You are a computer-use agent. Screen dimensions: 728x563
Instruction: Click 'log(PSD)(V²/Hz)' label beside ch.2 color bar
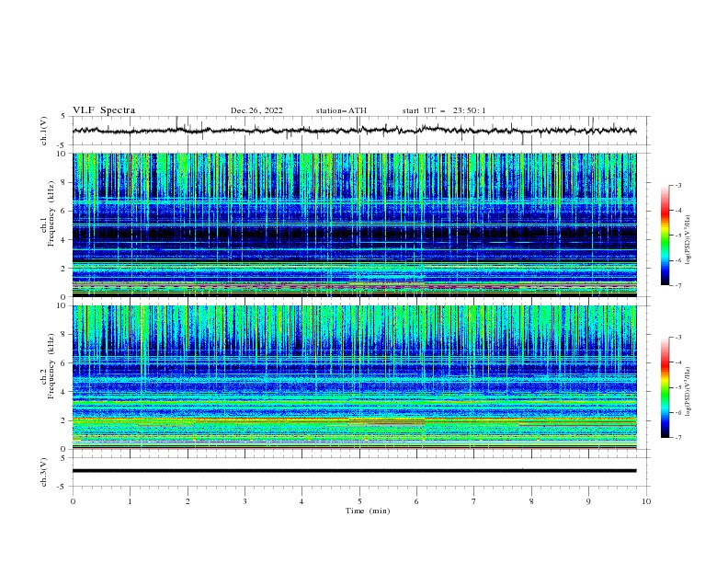pyautogui.click(x=688, y=392)
